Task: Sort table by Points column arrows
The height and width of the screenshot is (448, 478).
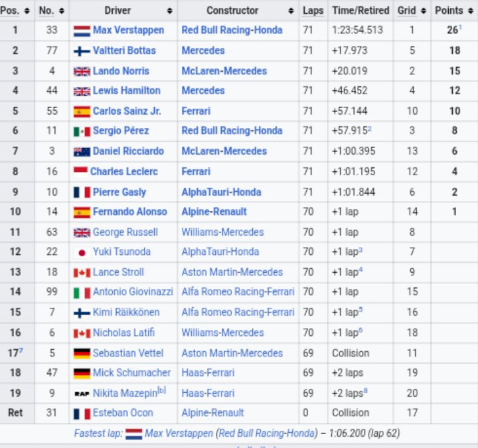Action: click(x=471, y=11)
